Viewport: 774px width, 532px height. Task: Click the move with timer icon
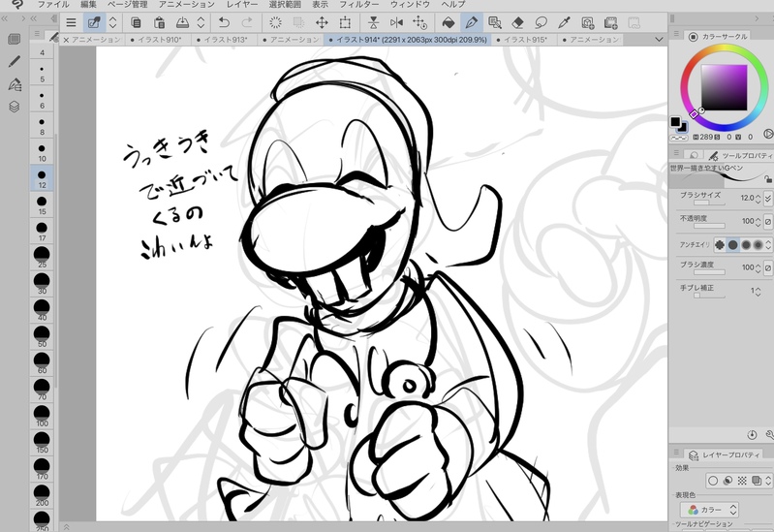click(x=419, y=22)
